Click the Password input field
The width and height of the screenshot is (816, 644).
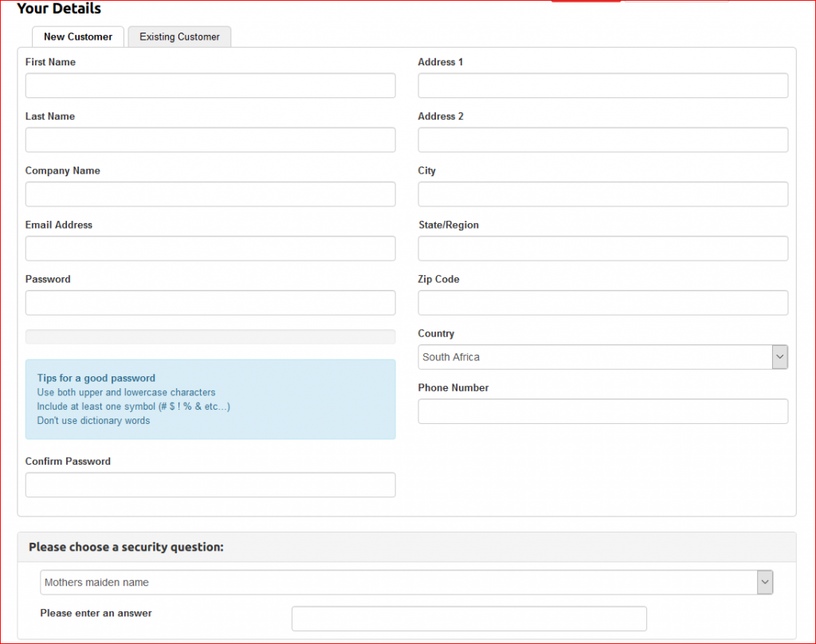210,303
